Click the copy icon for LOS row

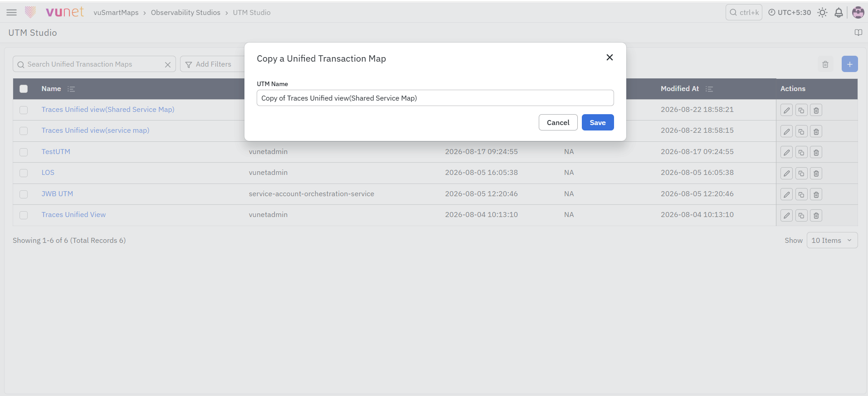(x=801, y=174)
